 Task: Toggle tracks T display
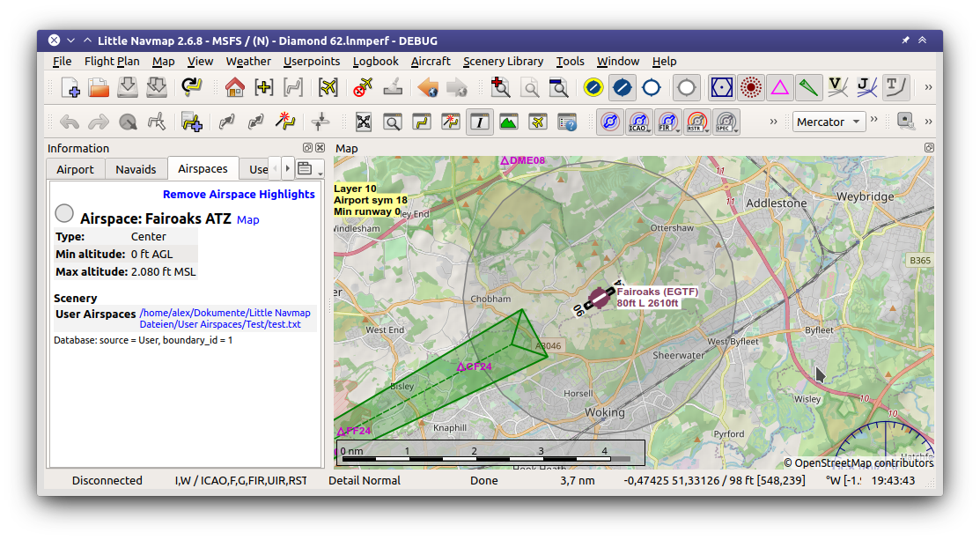click(895, 87)
